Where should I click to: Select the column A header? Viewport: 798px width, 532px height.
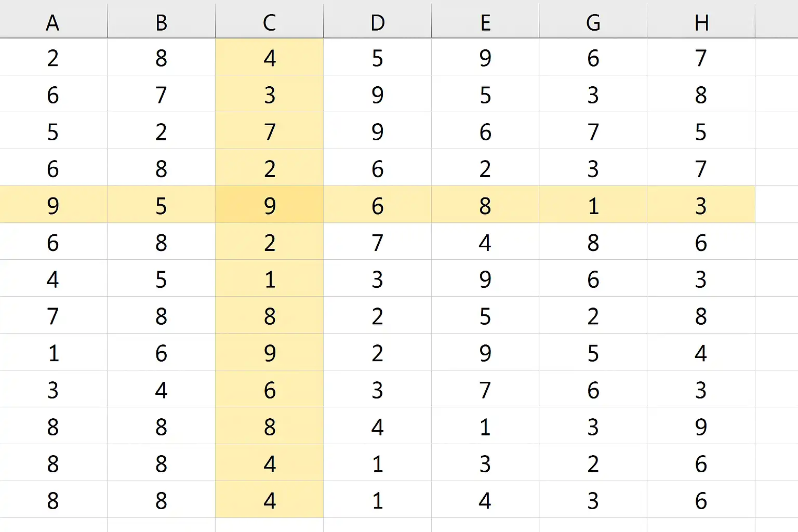53,23
